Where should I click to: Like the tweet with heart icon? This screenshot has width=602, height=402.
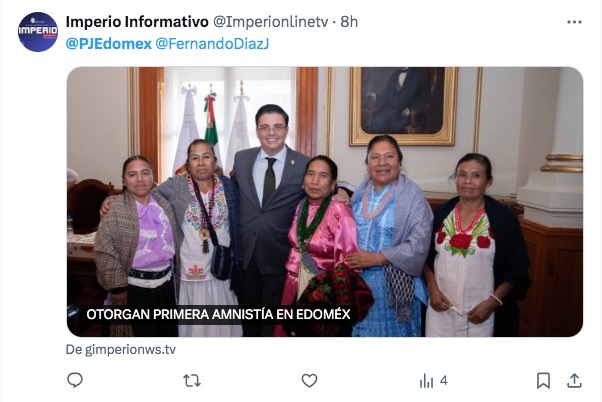pyautogui.click(x=309, y=380)
